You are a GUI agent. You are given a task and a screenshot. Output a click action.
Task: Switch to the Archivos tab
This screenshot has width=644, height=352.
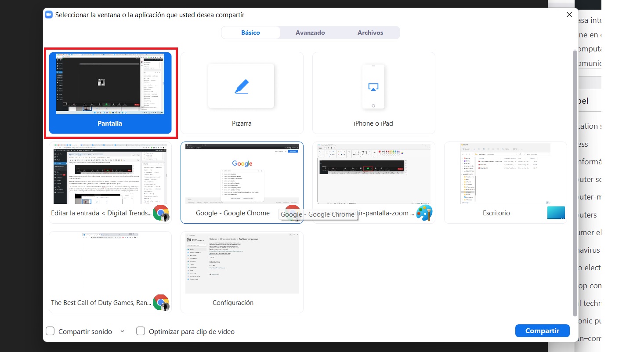(370, 32)
